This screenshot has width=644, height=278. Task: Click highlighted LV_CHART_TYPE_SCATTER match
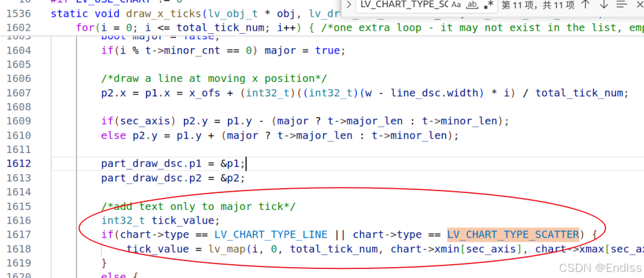click(x=513, y=235)
